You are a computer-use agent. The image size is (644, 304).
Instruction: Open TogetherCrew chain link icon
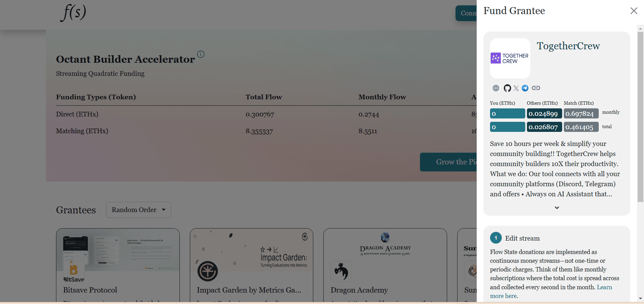(x=536, y=88)
